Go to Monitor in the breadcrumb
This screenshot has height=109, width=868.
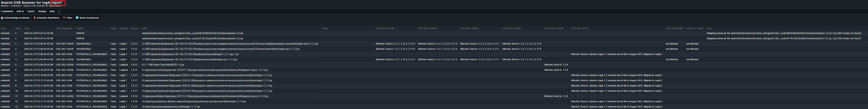(x=5, y=6)
